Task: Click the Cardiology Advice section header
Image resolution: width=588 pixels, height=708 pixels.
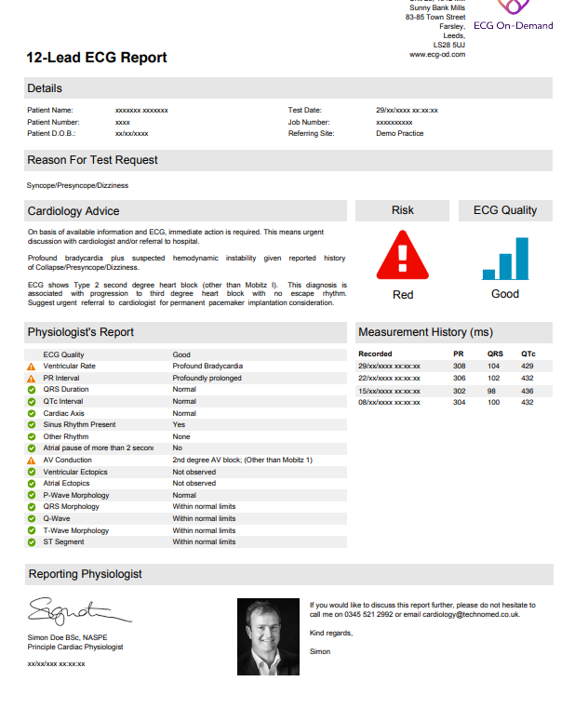Action: pyautogui.click(x=73, y=211)
